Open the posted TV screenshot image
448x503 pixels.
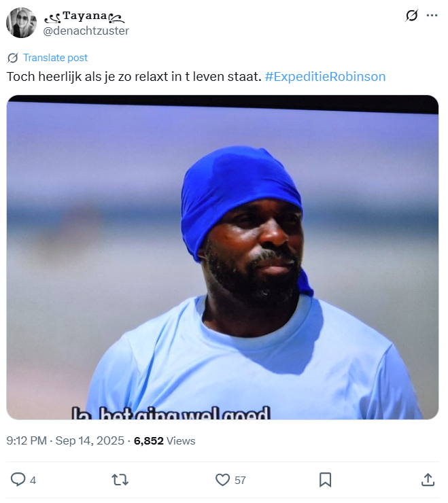222,257
